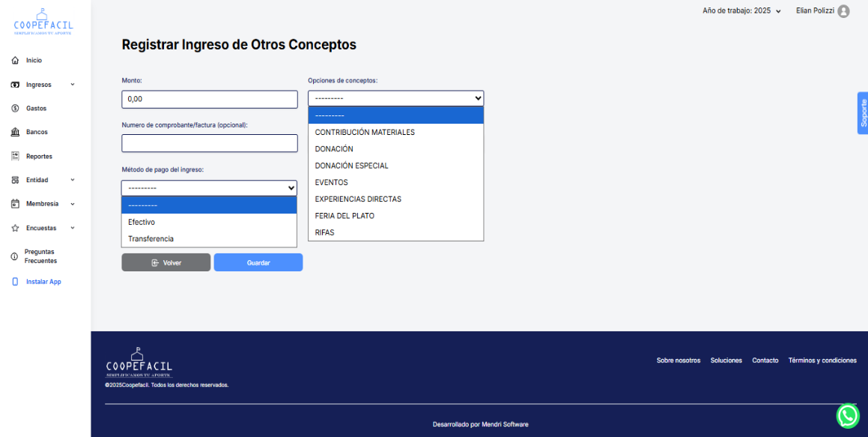Image resolution: width=868 pixels, height=437 pixels.
Task: Open Bancos via the bank icon
Action: (x=15, y=132)
